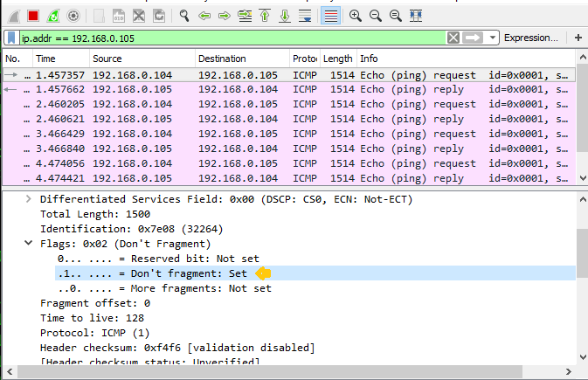Zoom in the packet text
The width and height of the screenshot is (588, 380).
point(356,16)
